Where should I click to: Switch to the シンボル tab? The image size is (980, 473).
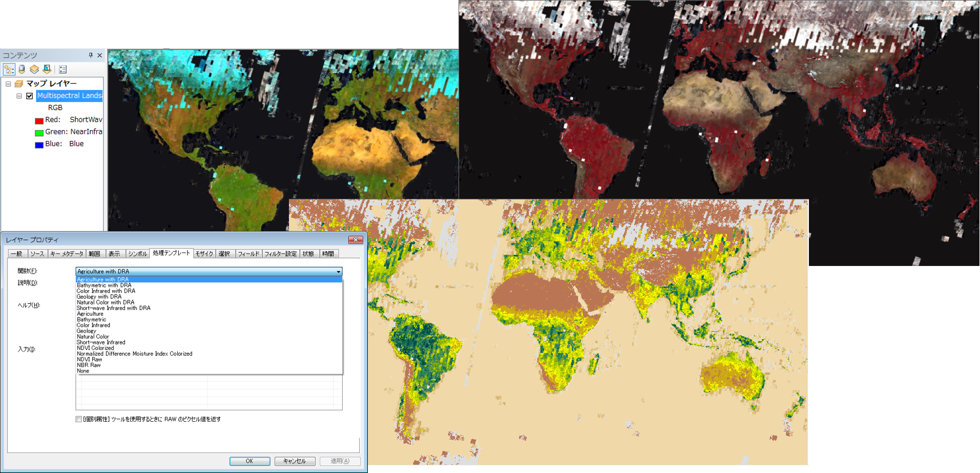pyautogui.click(x=137, y=254)
